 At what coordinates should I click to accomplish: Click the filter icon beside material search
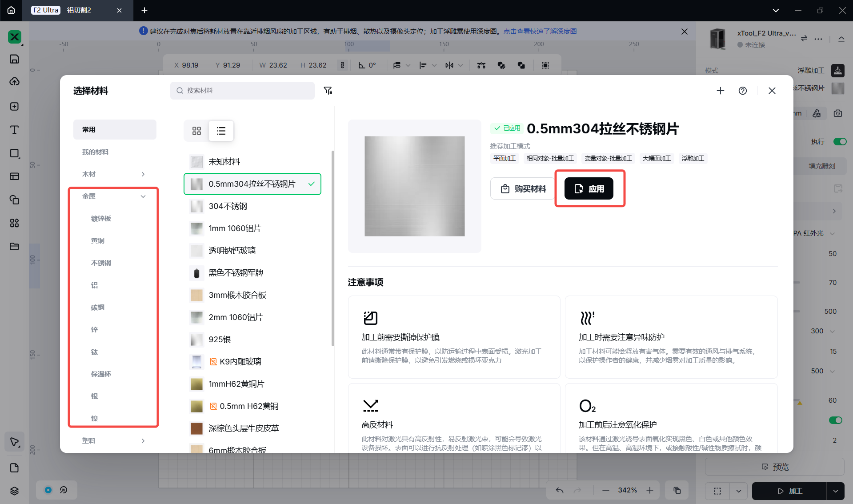coord(328,90)
